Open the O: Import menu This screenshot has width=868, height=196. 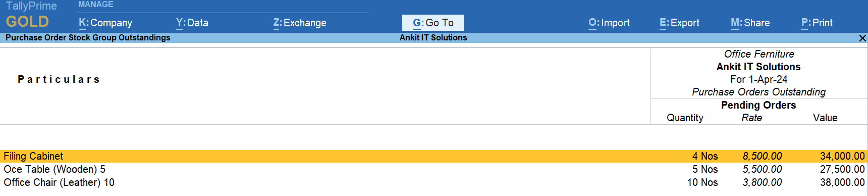(x=609, y=23)
